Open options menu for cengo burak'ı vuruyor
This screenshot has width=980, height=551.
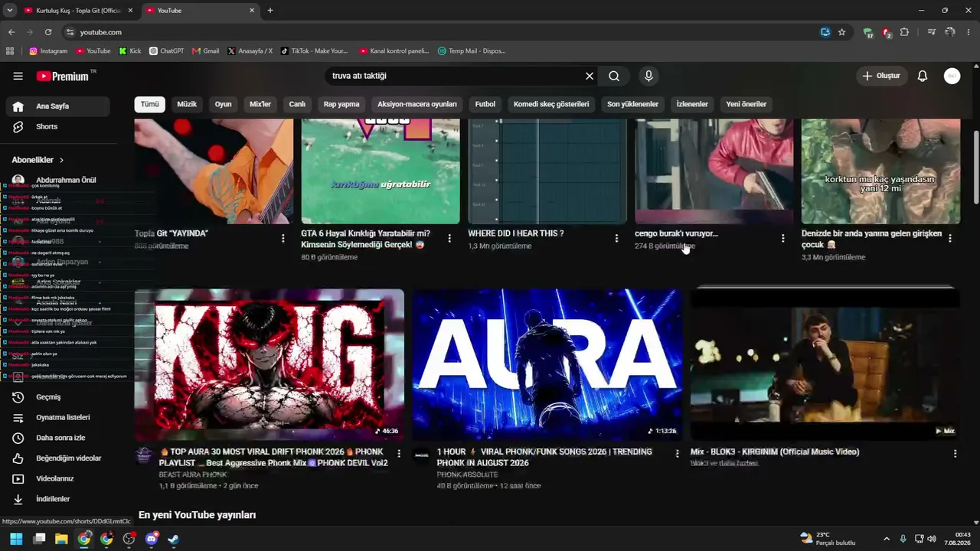tap(782, 238)
